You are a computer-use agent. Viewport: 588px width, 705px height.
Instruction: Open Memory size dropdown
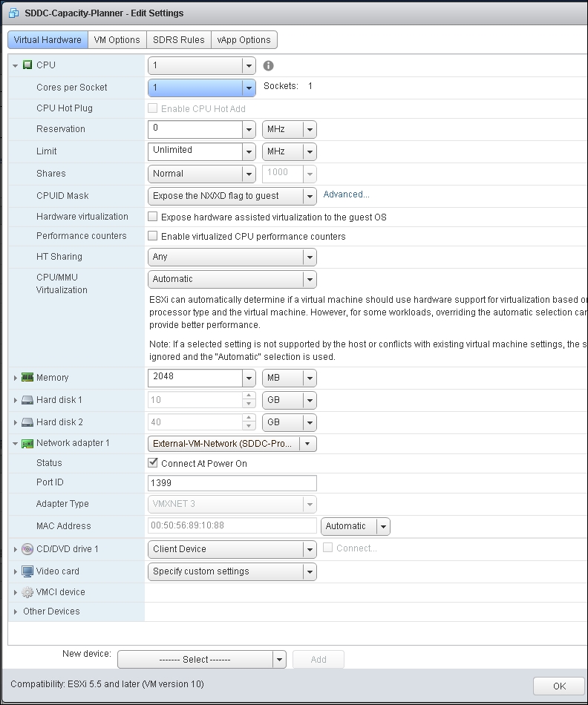[x=249, y=378]
